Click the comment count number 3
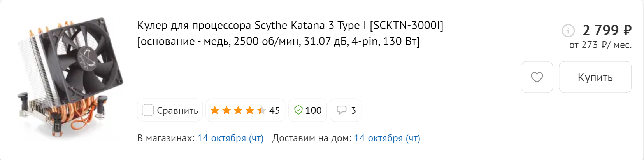Image resolution: width=644 pixels, height=160 pixels. click(x=353, y=111)
